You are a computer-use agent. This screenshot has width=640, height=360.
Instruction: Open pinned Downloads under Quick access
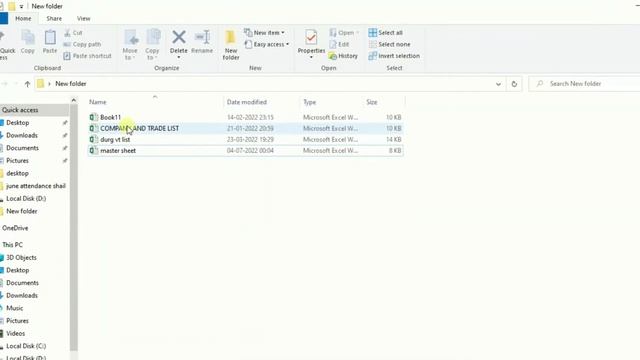(x=22, y=135)
